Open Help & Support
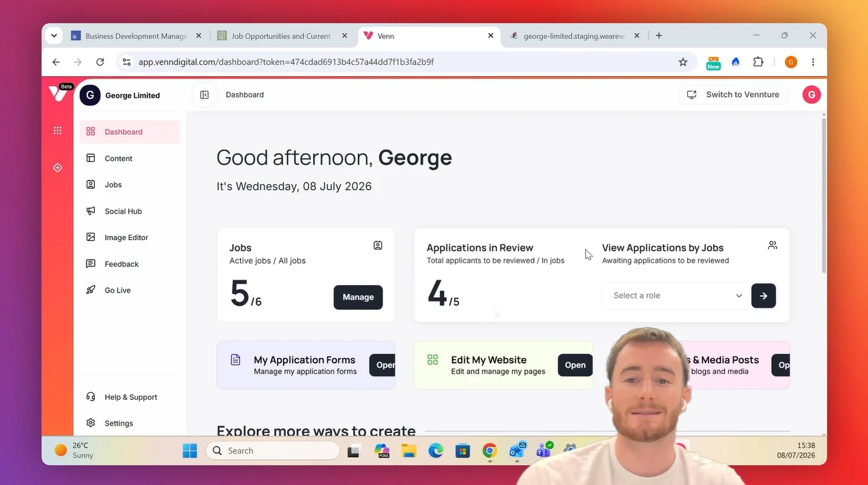The height and width of the screenshot is (485, 868). tap(130, 397)
